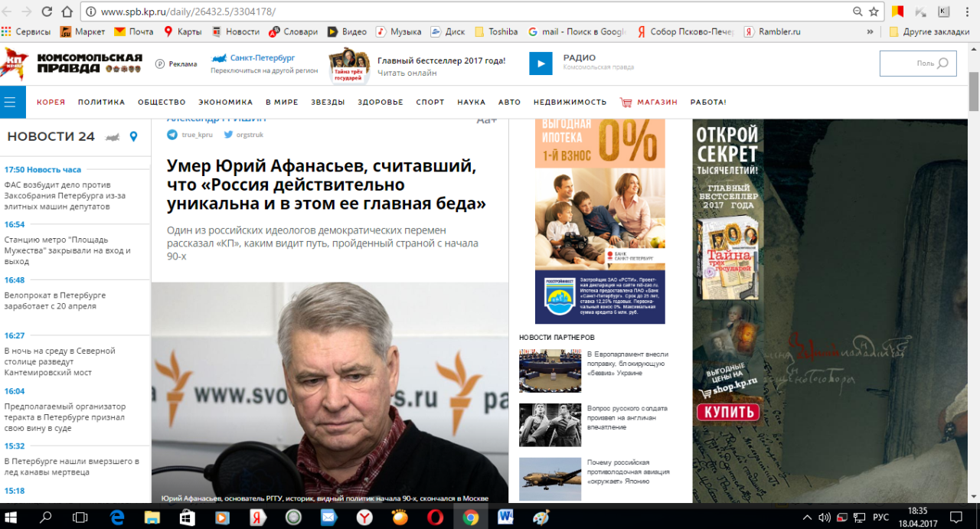980x529 pixels.
Task: Open the Экономика section
Action: pos(226,102)
